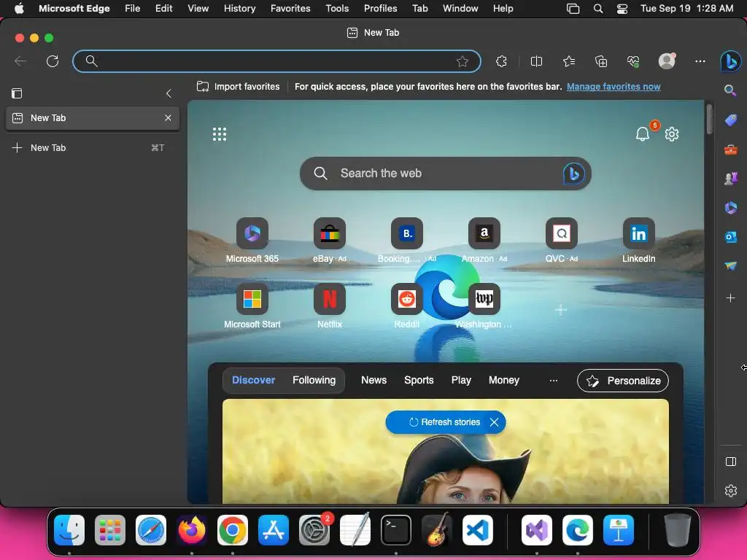Expand more feed categories ellipsis
This screenshot has width=747, height=560.
tap(553, 381)
